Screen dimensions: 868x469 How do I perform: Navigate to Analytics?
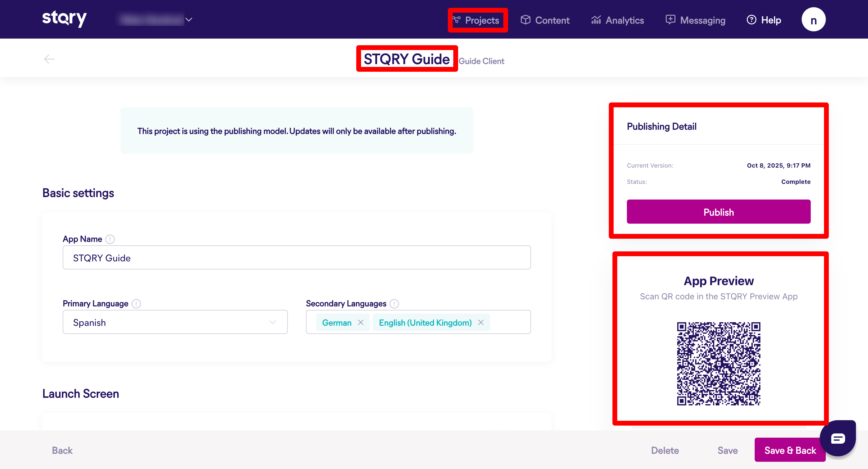pyautogui.click(x=617, y=20)
